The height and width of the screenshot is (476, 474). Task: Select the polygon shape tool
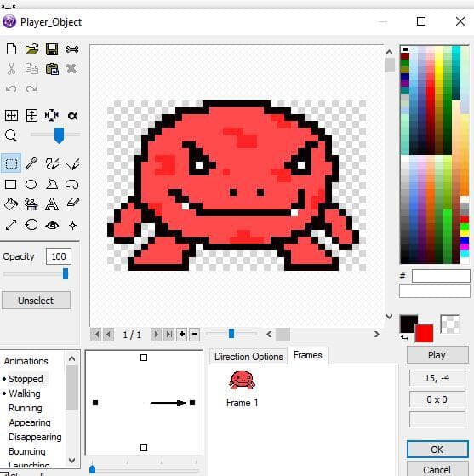coord(52,184)
